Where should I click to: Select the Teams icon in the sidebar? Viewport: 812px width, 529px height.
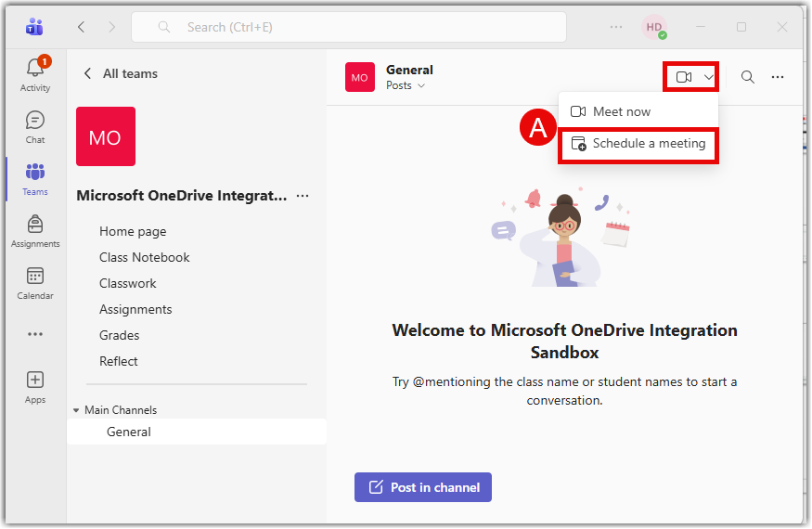tap(35, 179)
